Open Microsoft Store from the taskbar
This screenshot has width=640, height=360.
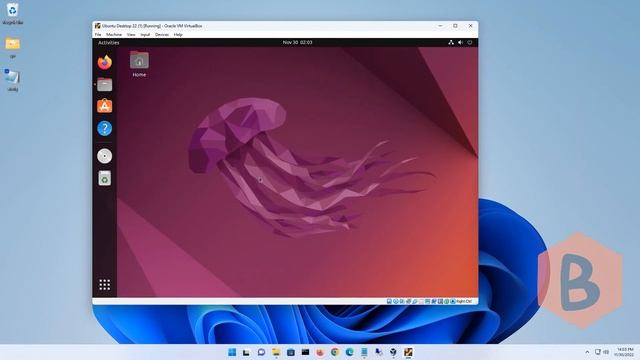(x=291, y=352)
